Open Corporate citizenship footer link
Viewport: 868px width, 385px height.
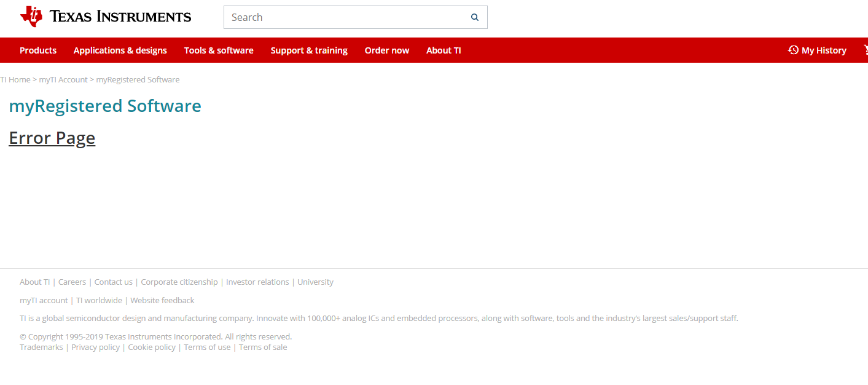179,282
